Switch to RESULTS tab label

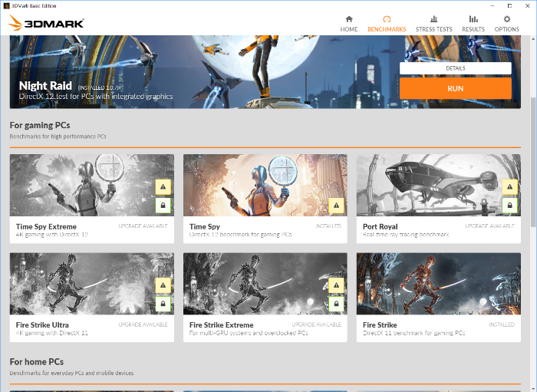click(x=473, y=29)
